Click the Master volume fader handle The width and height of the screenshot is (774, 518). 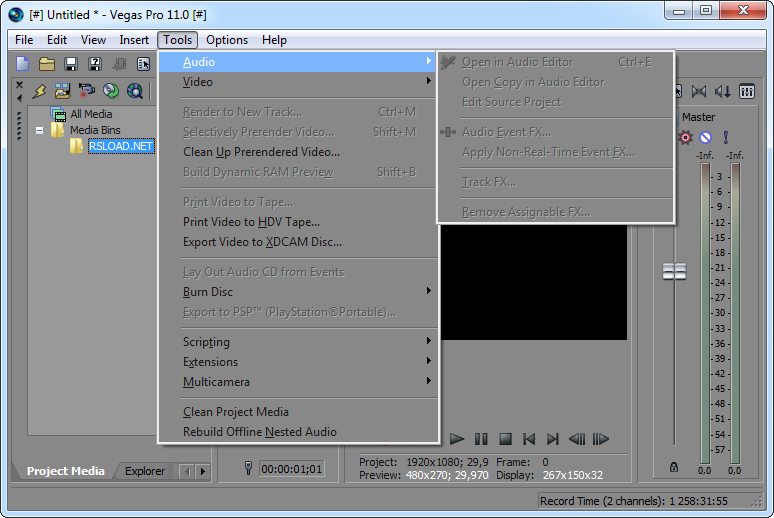674,271
